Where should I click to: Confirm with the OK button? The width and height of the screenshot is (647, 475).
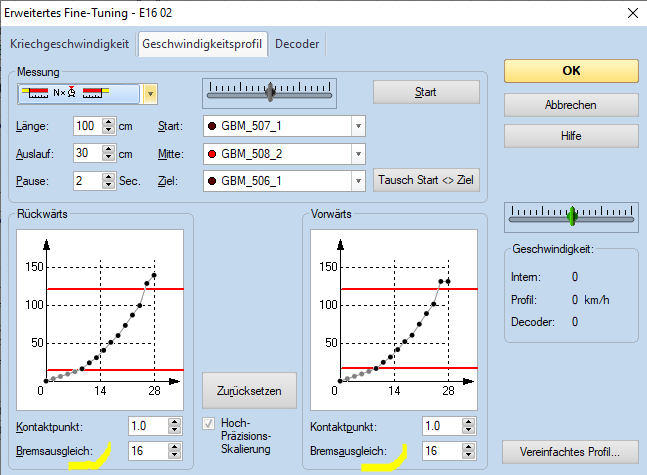[570, 71]
